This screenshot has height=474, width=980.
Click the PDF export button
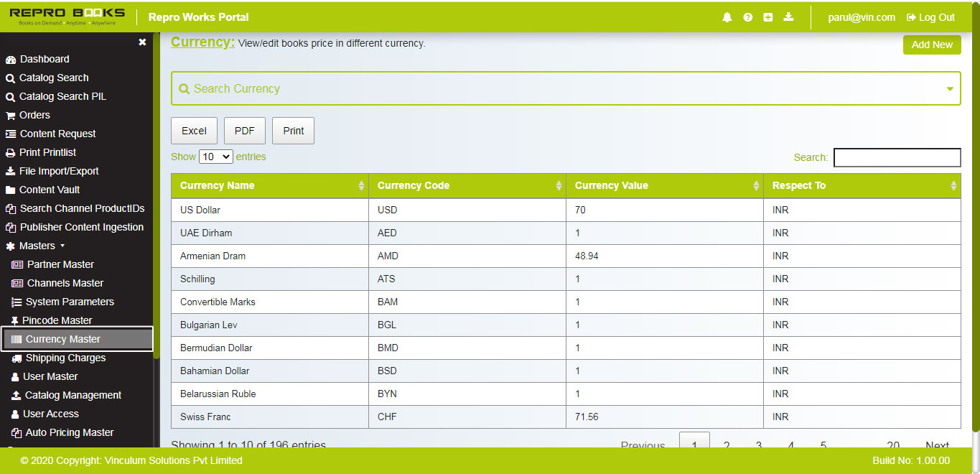tap(245, 131)
